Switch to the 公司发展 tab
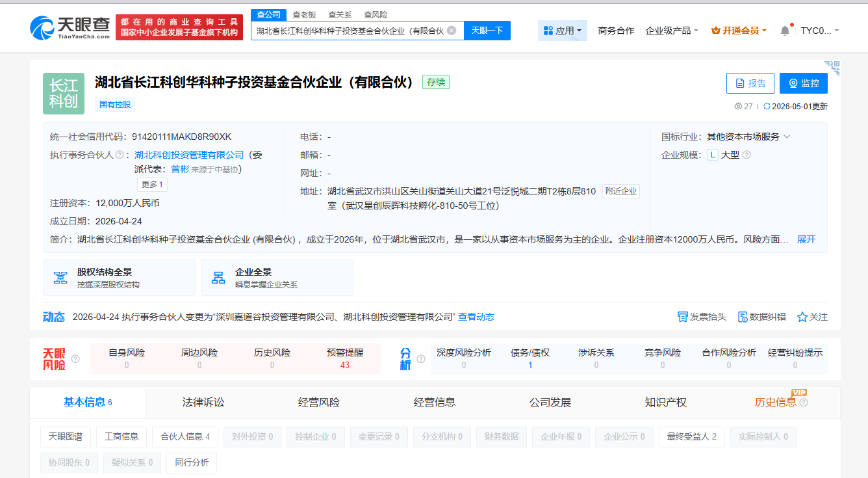The image size is (868, 478). pyautogui.click(x=550, y=403)
